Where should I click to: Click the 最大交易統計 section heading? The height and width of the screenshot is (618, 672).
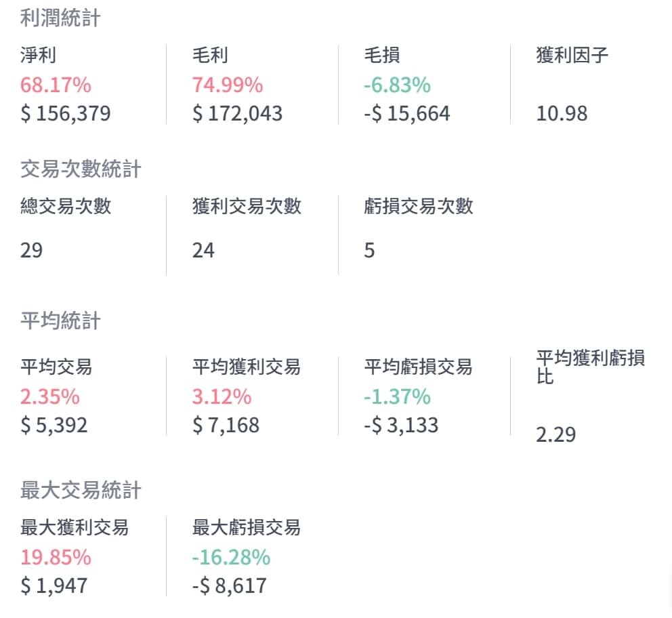tap(81, 490)
